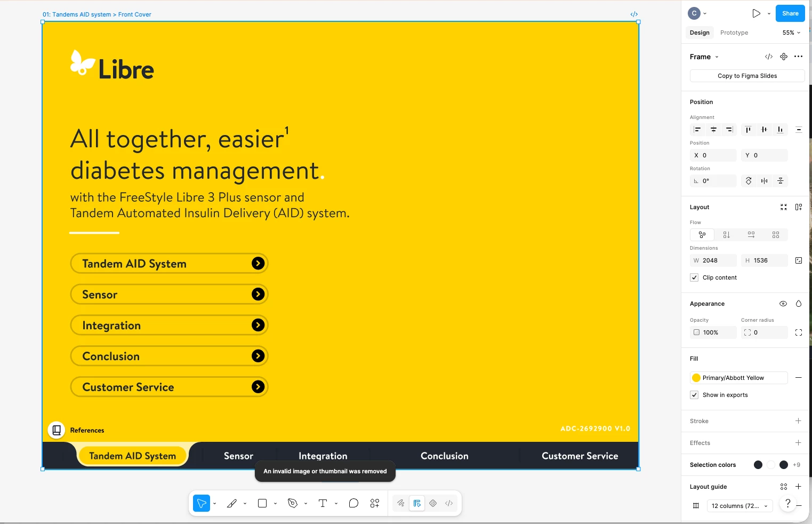Viewport: 812px width, 524px height.
Task: Click the Rotate 90° icon beside rotation field
Action: tap(749, 181)
